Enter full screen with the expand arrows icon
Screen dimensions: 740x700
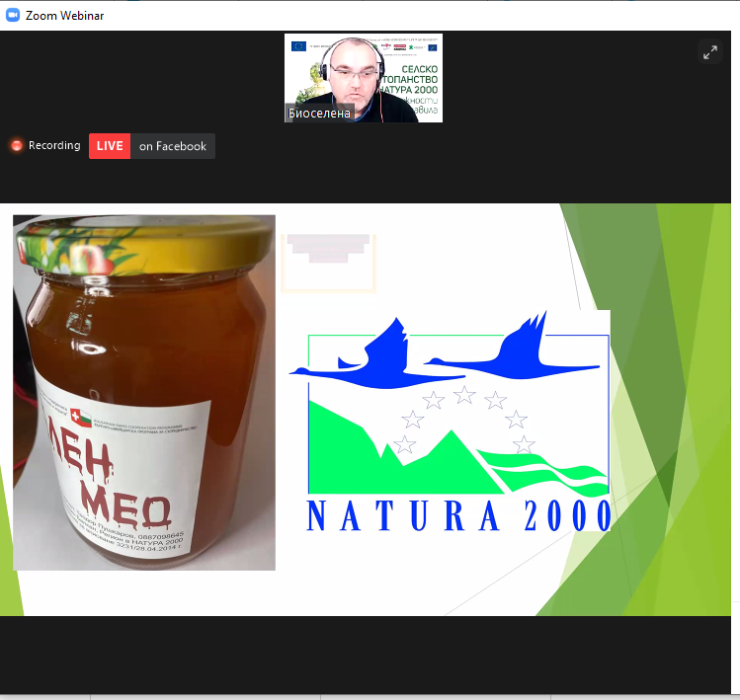709,52
